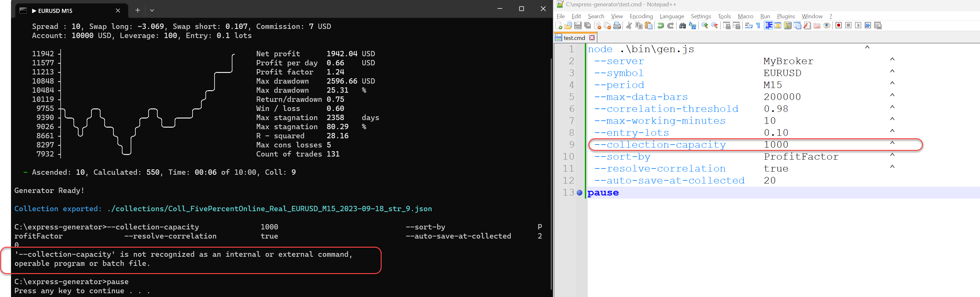Toggle the Function List panel

coord(807,25)
